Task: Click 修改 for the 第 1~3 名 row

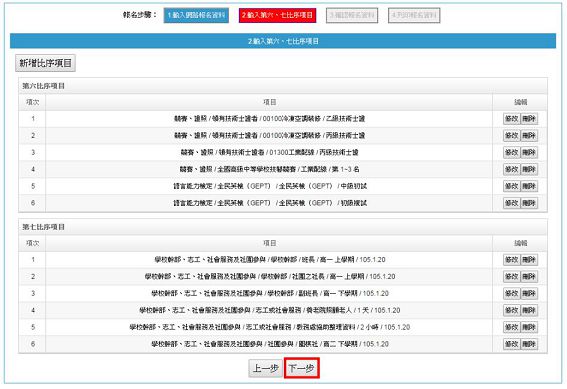Action: coord(511,169)
